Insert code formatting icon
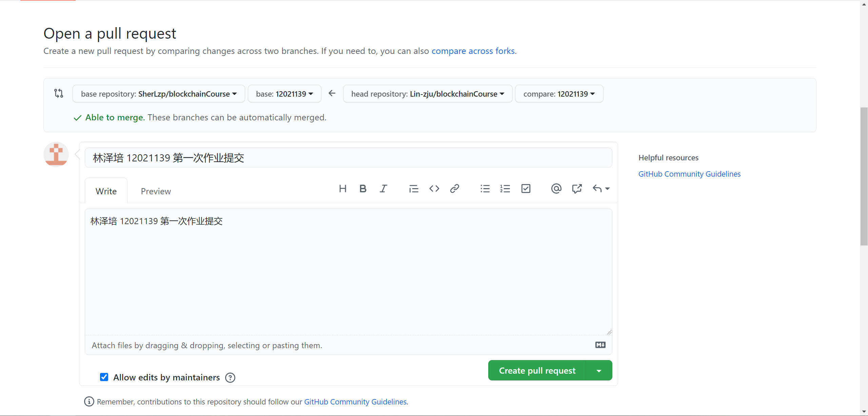 click(x=434, y=189)
